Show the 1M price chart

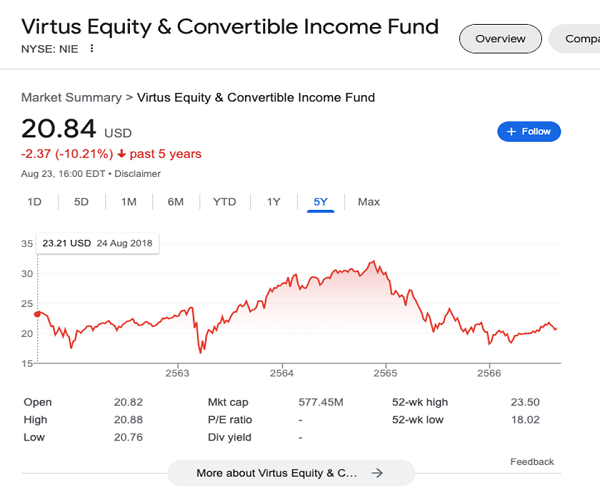[129, 202]
